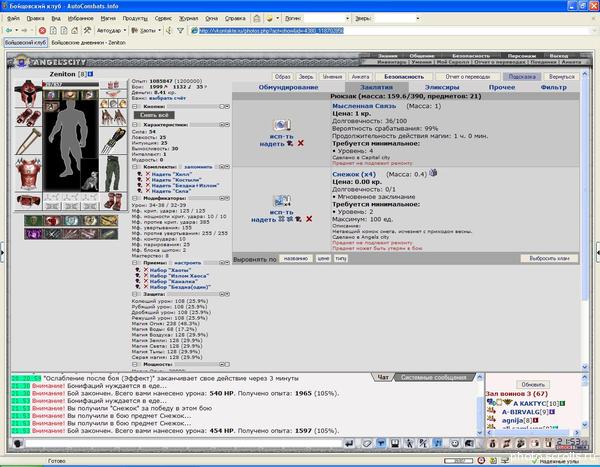Open the crossed hammers tools icon
The image size is (600, 467).
point(87,31)
